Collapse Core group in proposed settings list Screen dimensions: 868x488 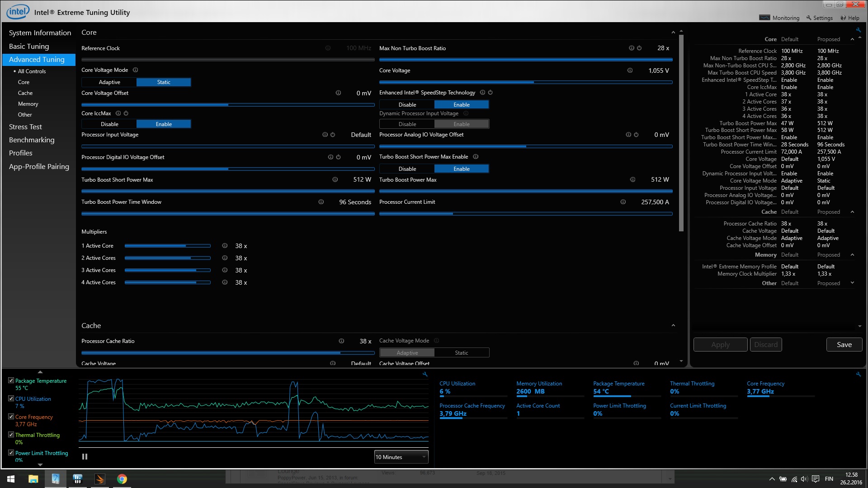(852, 39)
